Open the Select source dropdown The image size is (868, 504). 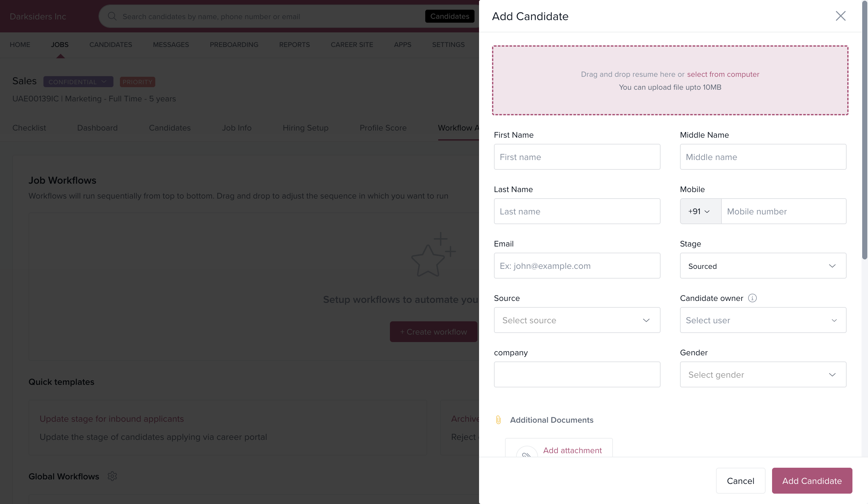click(x=577, y=320)
